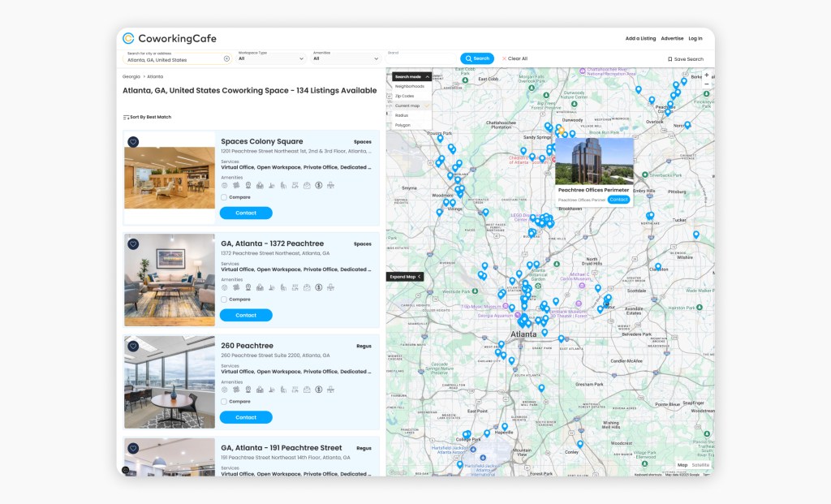The width and height of the screenshot is (831, 504).
Task: Click the Dunwoody Nature Center marker icon
Action: tap(574, 104)
